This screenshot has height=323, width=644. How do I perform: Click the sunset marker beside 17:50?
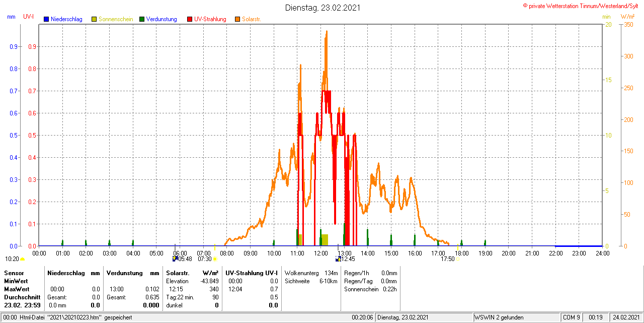pyautogui.click(x=458, y=259)
